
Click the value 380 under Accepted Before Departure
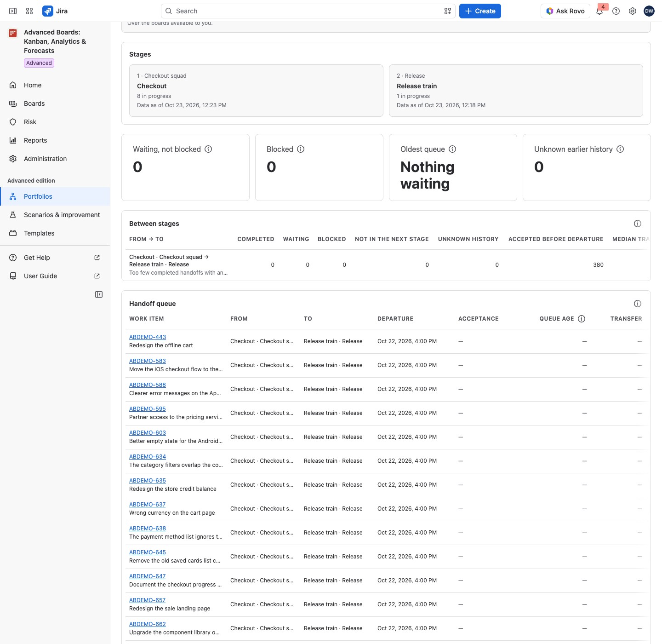[x=598, y=265]
